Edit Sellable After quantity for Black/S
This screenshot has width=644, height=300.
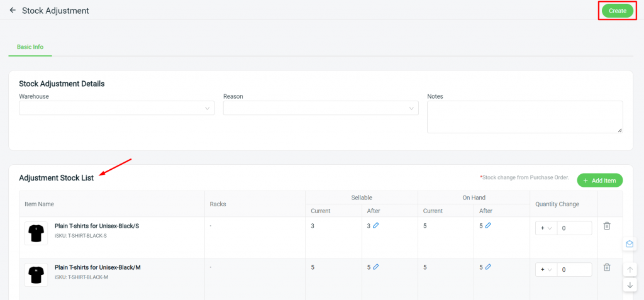coord(376,225)
